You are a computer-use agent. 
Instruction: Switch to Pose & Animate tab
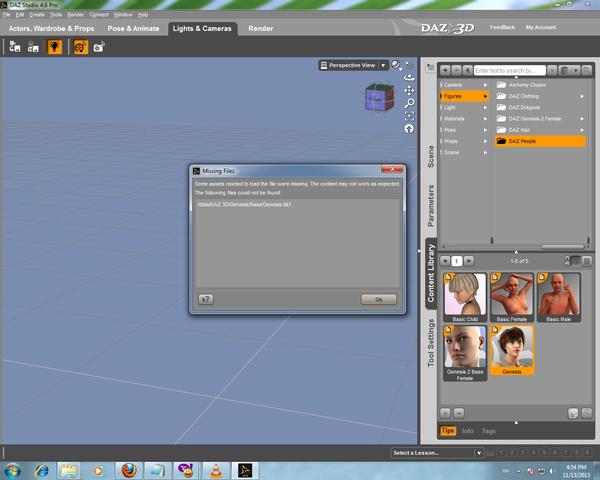click(x=133, y=29)
